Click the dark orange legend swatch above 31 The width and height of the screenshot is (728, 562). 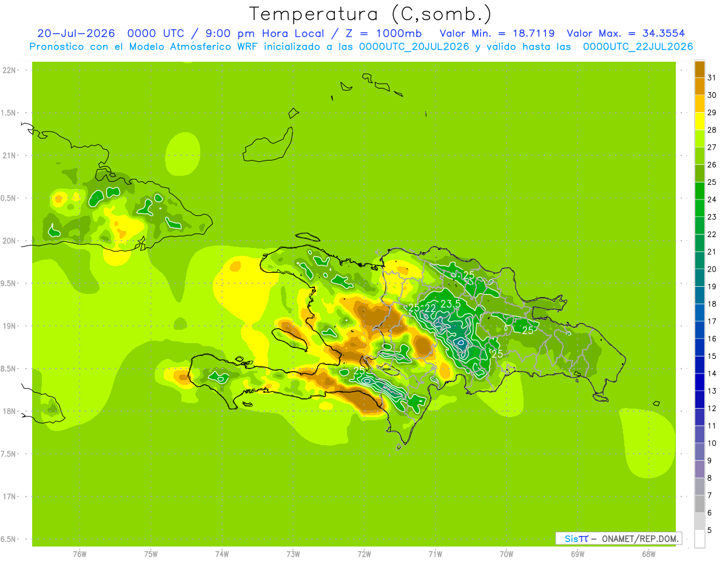[x=699, y=69]
